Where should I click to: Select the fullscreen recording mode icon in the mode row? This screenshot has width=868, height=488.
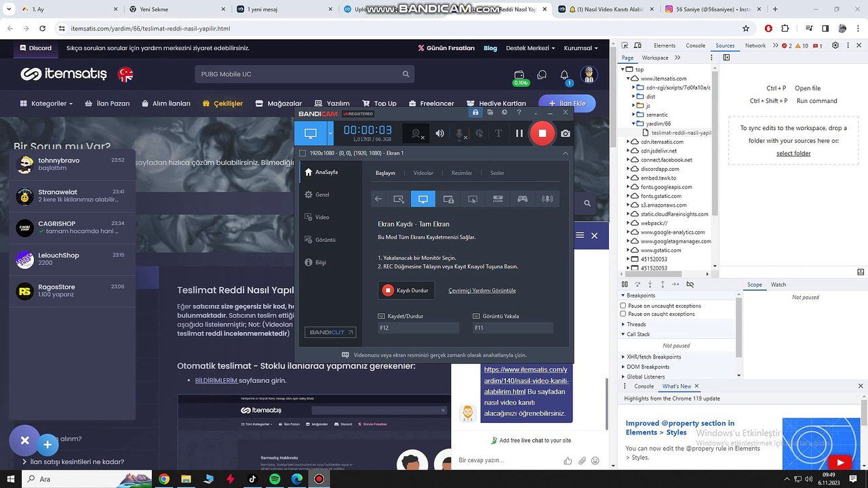(423, 199)
